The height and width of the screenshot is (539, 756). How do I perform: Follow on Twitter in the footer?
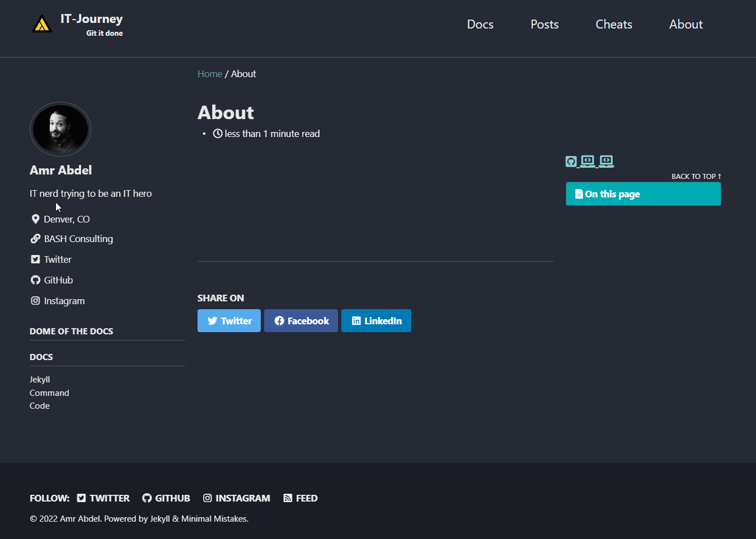click(x=104, y=498)
